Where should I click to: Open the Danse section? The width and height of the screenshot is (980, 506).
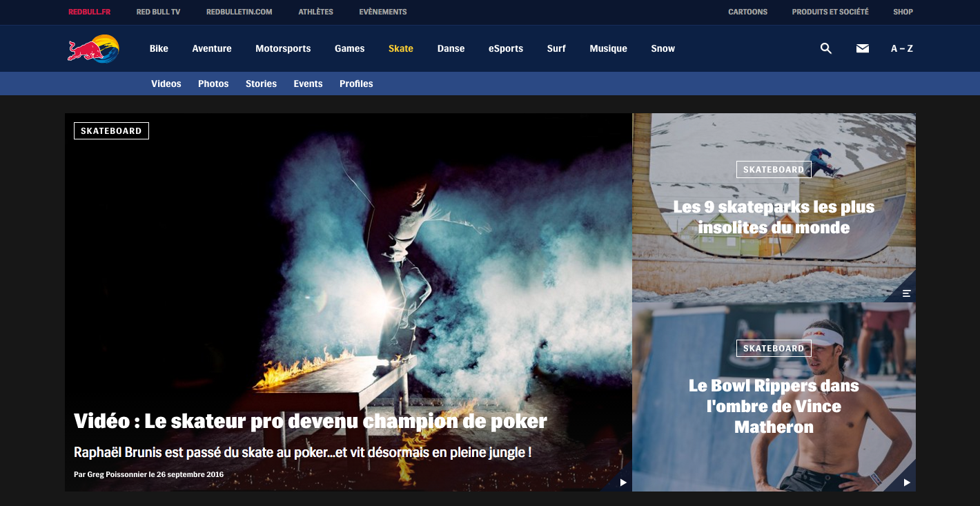click(451, 48)
